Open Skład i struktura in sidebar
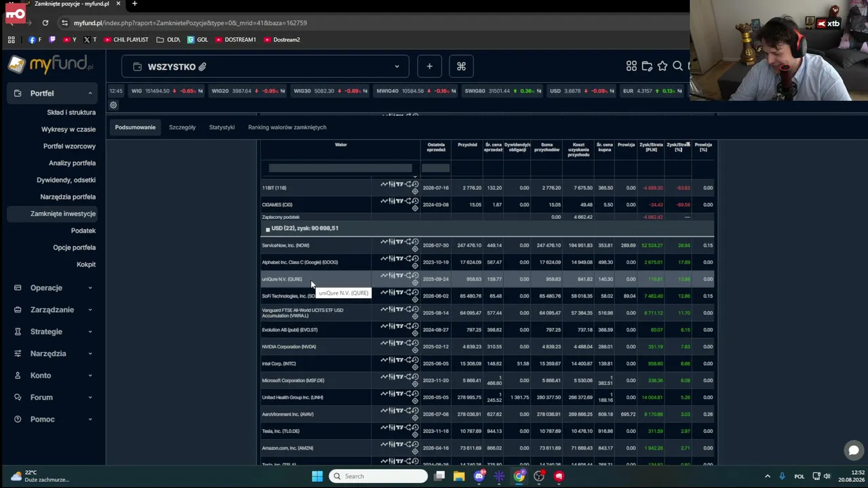The height and width of the screenshot is (488, 868). 71,113
